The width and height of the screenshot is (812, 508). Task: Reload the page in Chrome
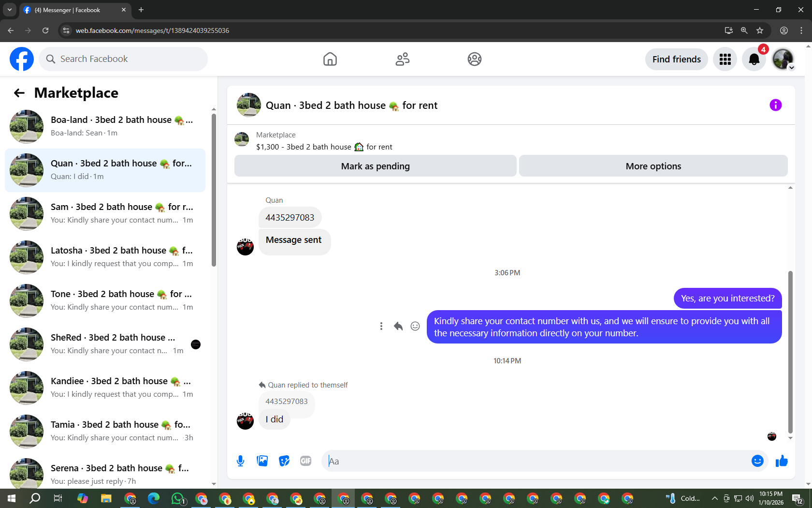[x=45, y=30]
